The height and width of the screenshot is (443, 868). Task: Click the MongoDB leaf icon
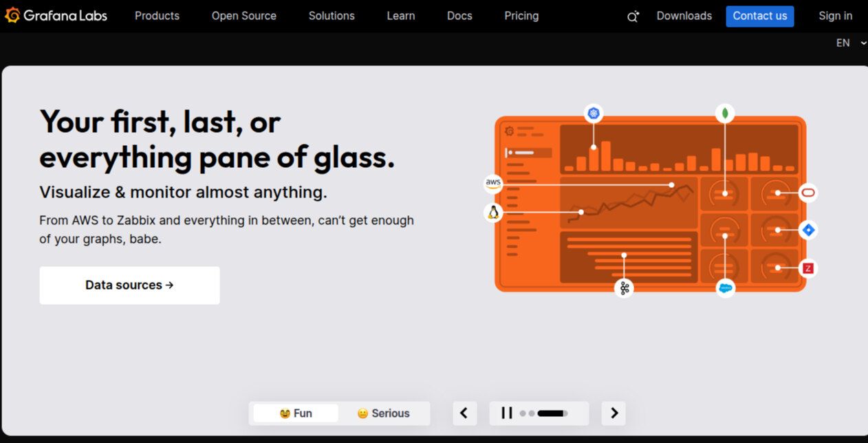(x=724, y=114)
